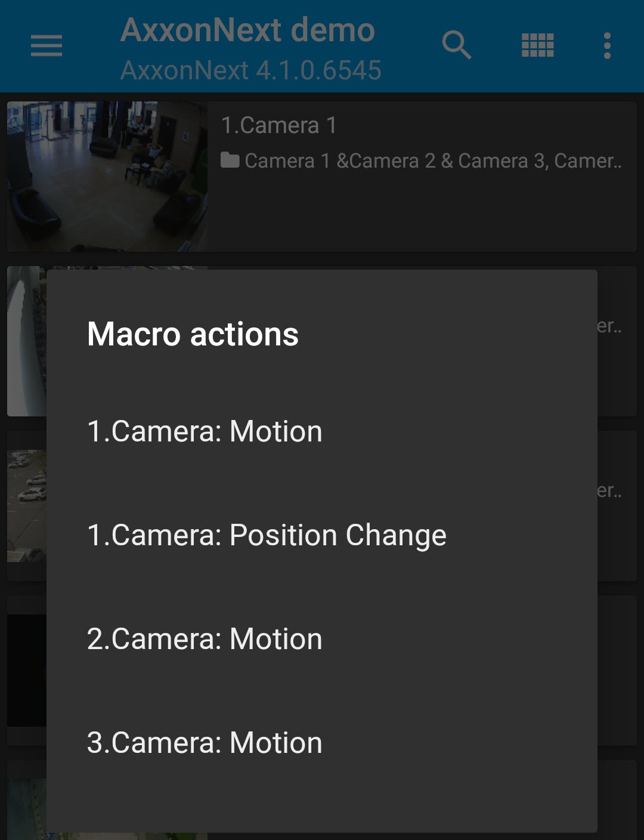This screenshot has height=840, width=644.
Task: Open the three-dot overflow menu
Action: point(607,45)
